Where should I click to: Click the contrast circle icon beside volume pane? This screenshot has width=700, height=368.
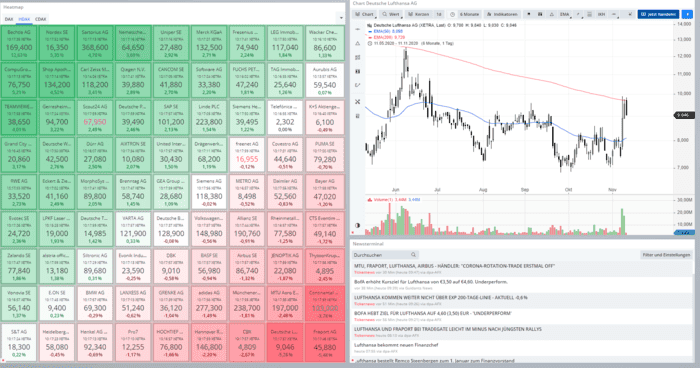(358, 226)
